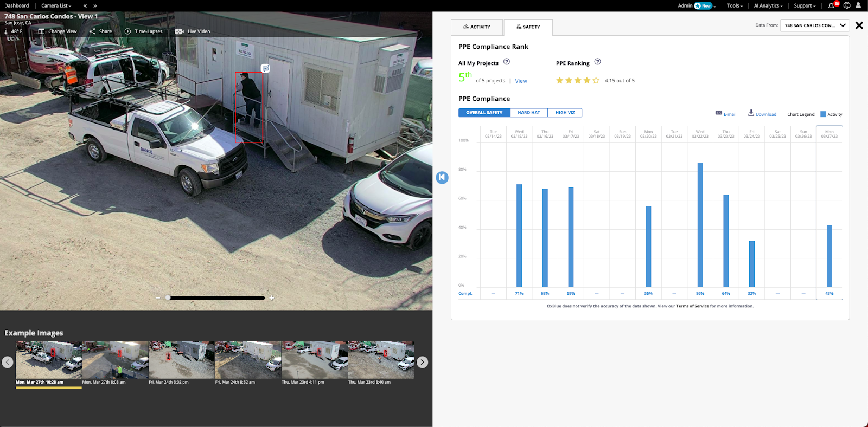The height and width of the screenshot is (427, 868).
Task: Switch chart to High Viz compliance
Action: (x=565, y=113)
